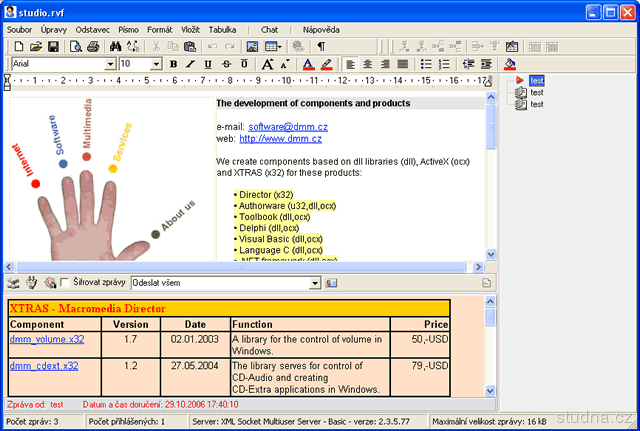
Task: Expand the Odeslat všem recipient dropdown
Action: [x=315, y=283]
